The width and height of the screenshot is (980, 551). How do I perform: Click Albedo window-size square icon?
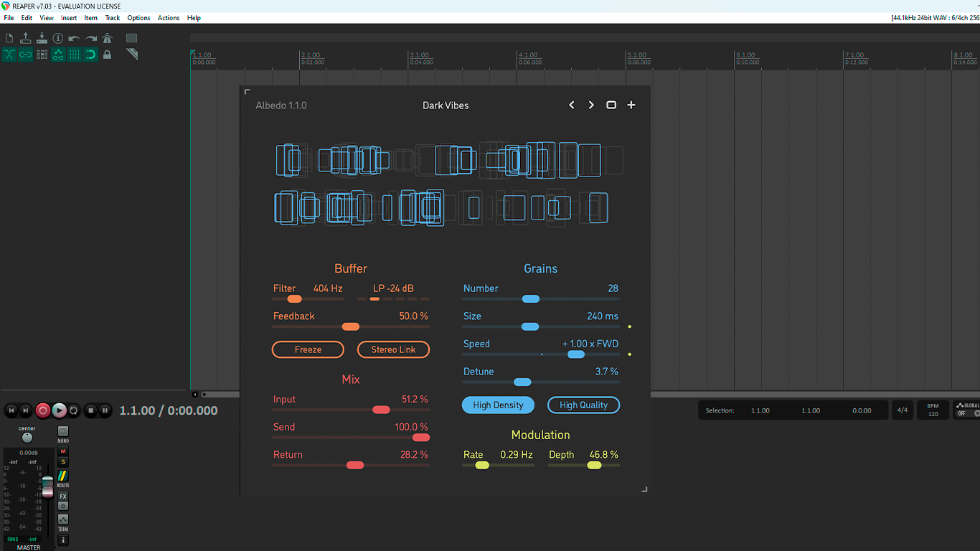click(611, 105)
